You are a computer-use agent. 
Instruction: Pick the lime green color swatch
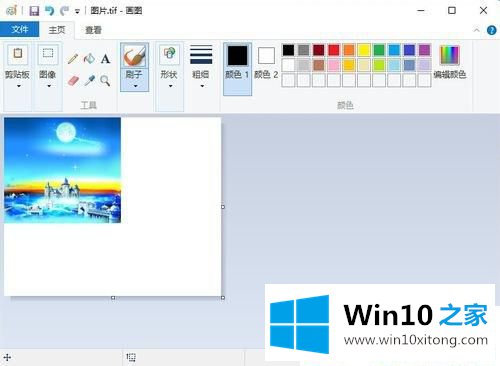(x=379, y=65)
